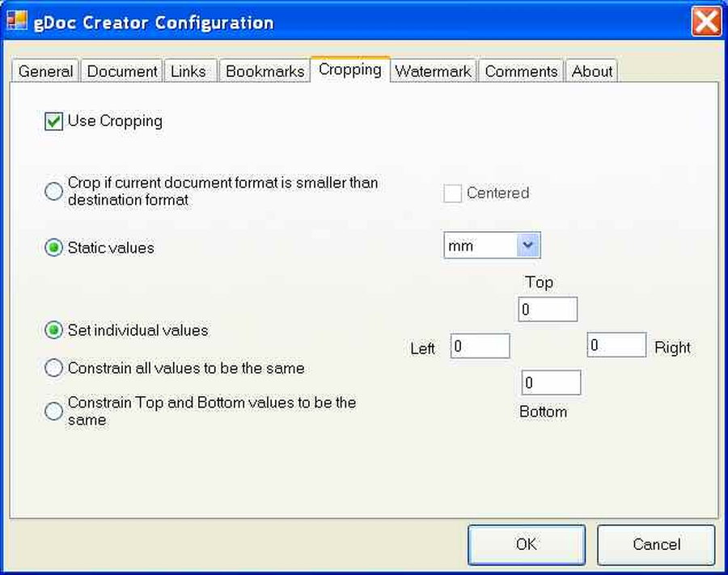Dismiss the dialog with Cancel
The image size is (728, 575).
(656, 545)
